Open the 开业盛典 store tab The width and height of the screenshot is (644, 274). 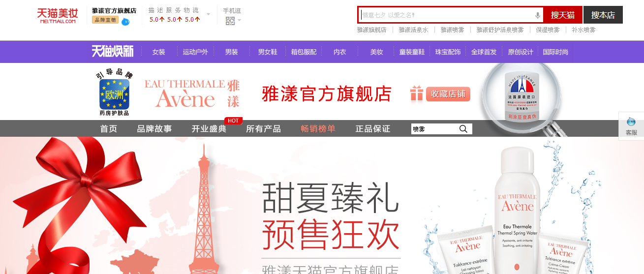point(209,129)
